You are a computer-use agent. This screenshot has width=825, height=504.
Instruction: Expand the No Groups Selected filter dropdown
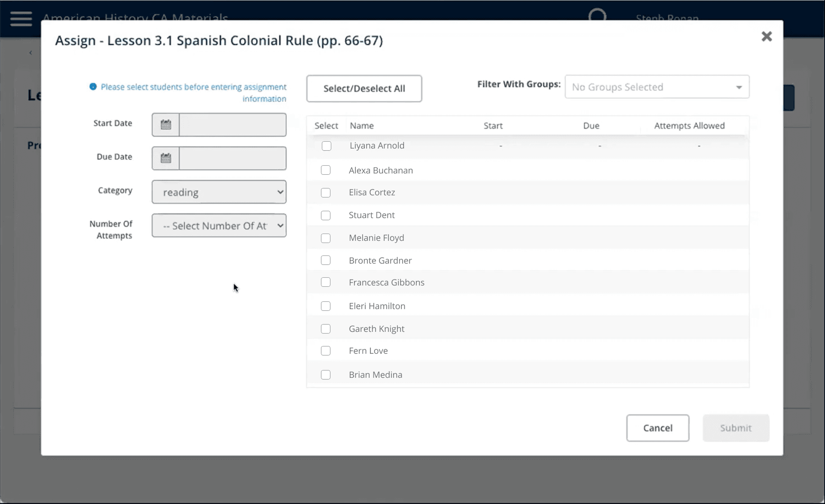(x=657, y=87)
